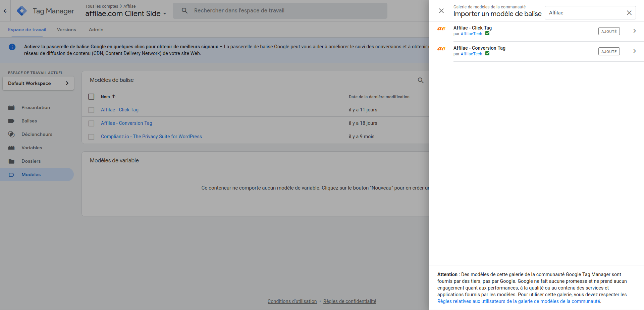Click verified badge next to Click Tag author
The width and height of the screenshot is (644, 310).
tap(487, 34)
